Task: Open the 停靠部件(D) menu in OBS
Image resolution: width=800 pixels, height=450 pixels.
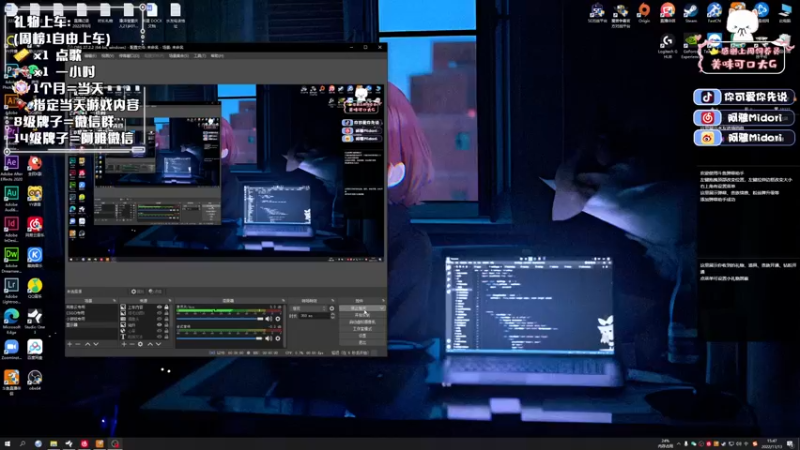Action: pos(129,56)
